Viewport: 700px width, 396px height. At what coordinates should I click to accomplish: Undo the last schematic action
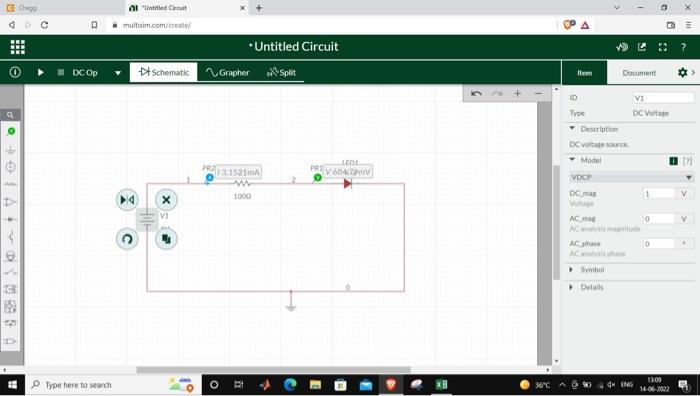coord(476,93)
